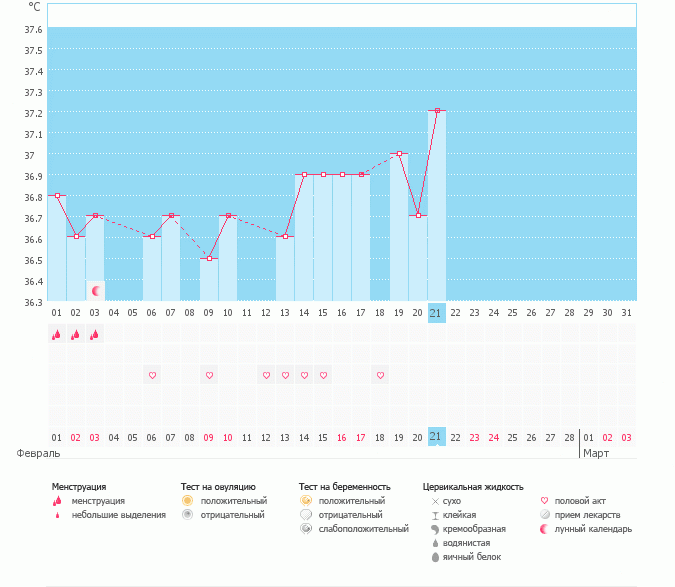This screenshot has width=675, height=587.
Task: Click the positive ovulation test legend icon
Action: 187,500
